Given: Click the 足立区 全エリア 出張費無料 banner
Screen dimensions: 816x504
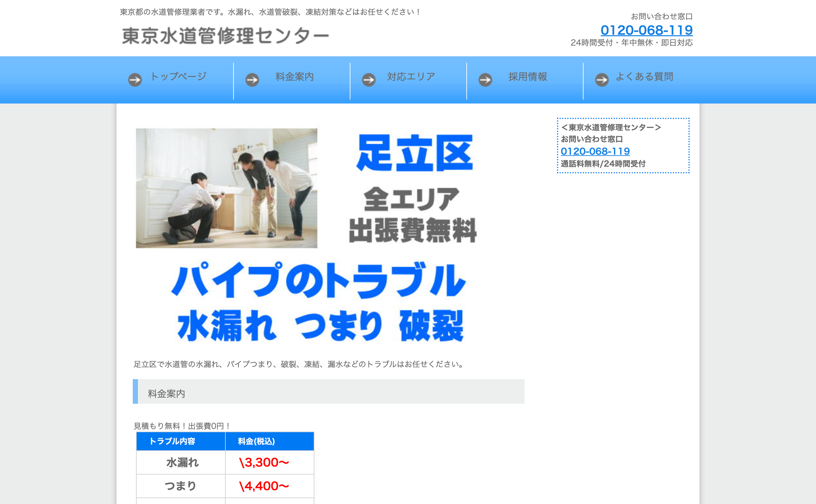Looking at the screenshot, I should click(413, 188).
